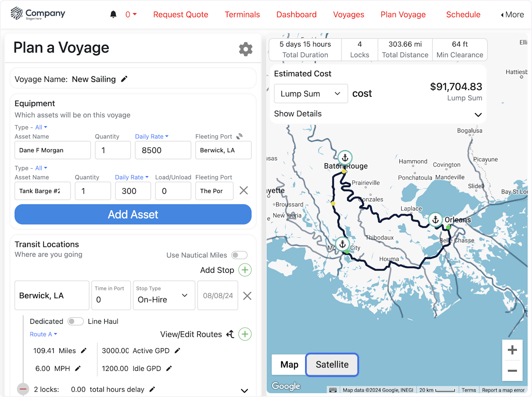Switch the map to Satellite view
The height and width of the screenshot is (397, 532).
pos(332,364)
